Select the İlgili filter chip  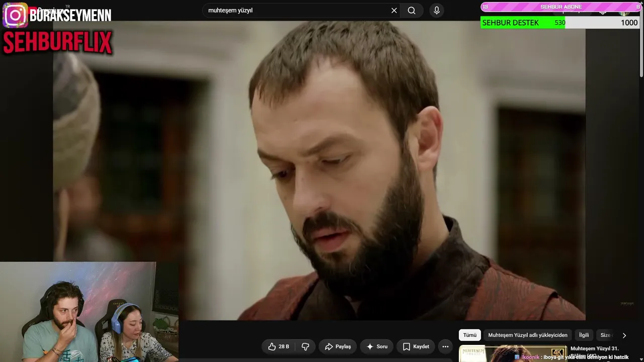tap(584, 335)
